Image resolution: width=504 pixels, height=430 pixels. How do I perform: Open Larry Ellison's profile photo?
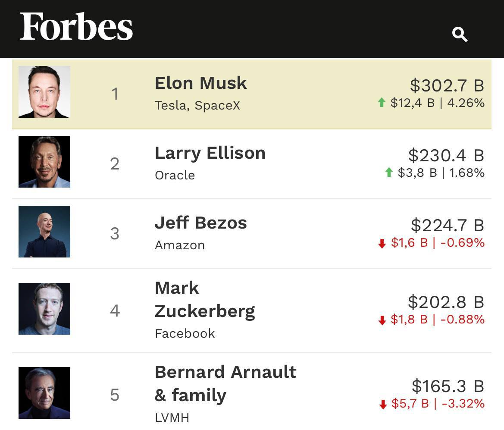pos(44,162)
